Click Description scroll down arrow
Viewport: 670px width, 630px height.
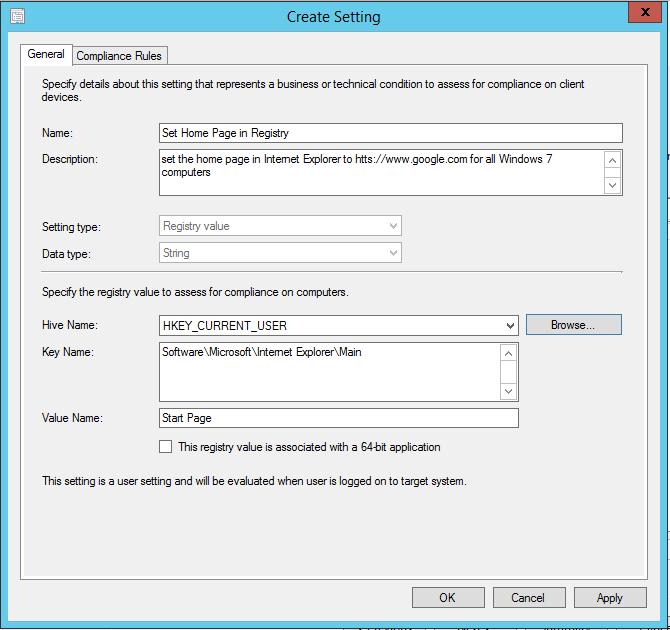tap(612, 185)
